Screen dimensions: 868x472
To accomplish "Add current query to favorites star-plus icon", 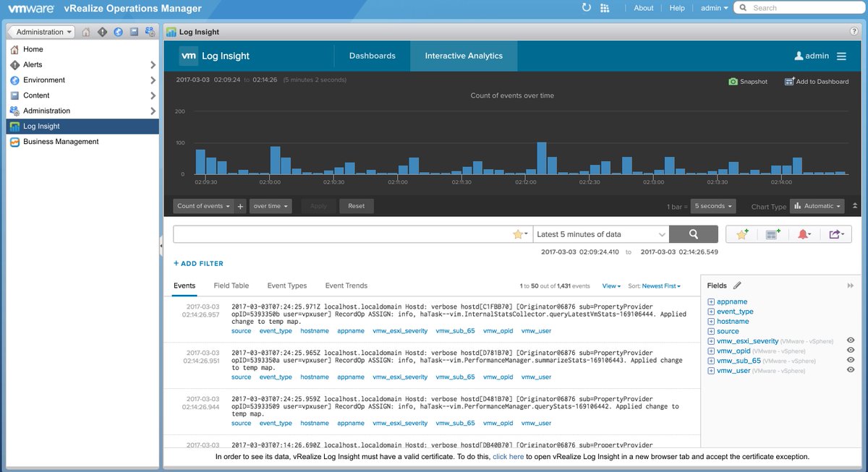I will click(x=742, y=234).
